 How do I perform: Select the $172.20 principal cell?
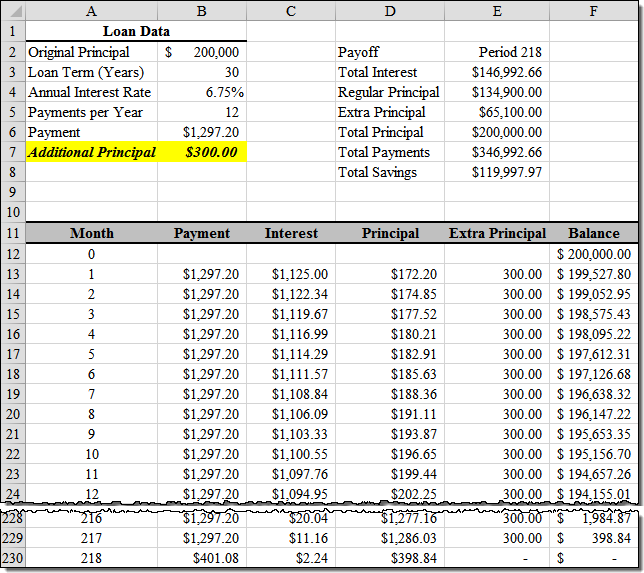(390, 274)
